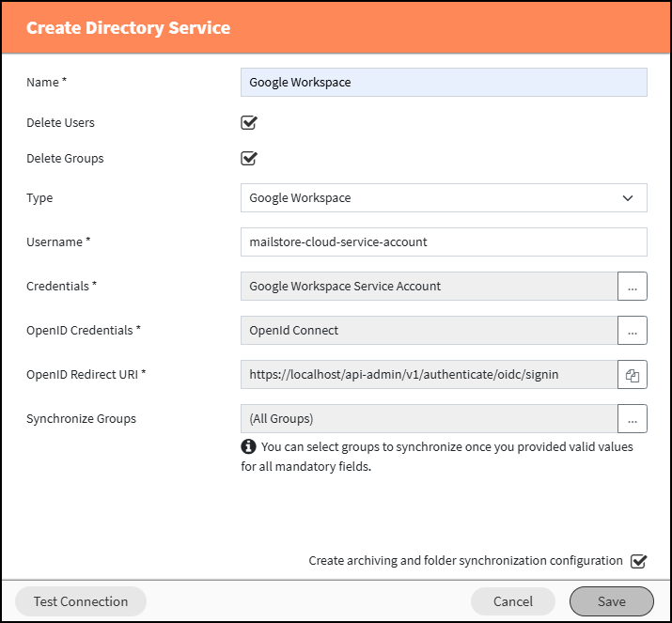The height and width of the screenshot is (623, 672).
Task: Uncheck the Delete Users checkbox
Action: pos(248,122)
